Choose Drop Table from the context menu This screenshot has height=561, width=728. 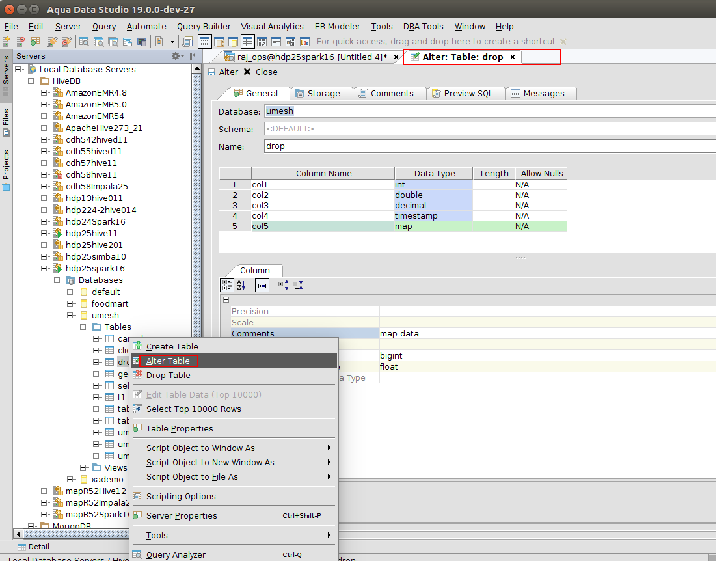coord(234,376)
